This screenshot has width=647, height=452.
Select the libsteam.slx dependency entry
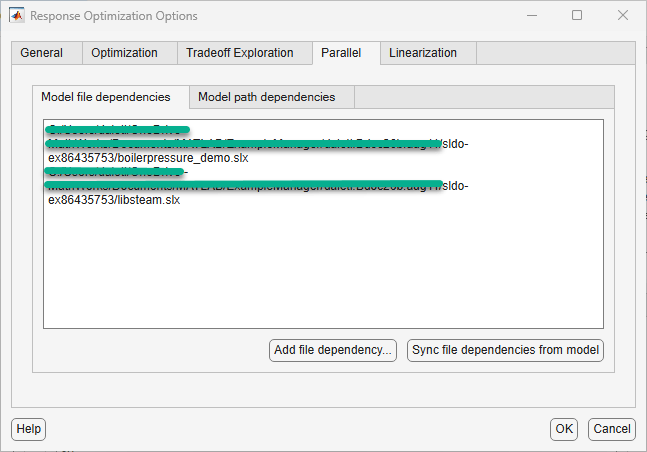pos(258,186)
